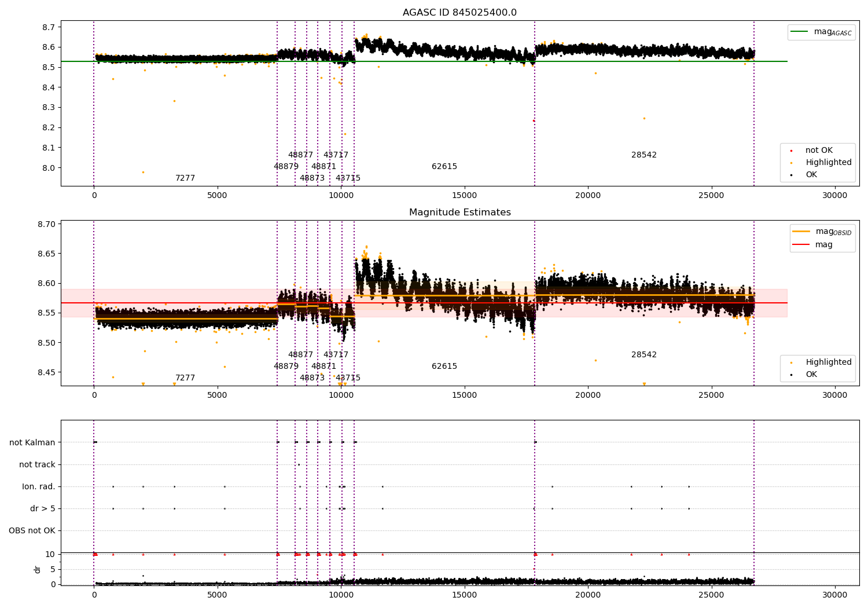Click obsid label 28542 in the top plot
Viewport: 868px width, 608px height.
pyautogui.click(x=644, y=155)
